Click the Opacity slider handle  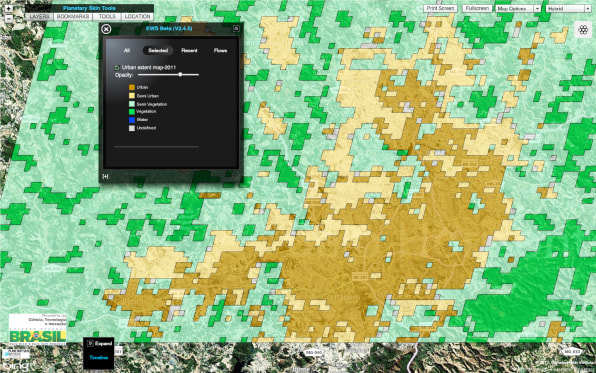181,75
